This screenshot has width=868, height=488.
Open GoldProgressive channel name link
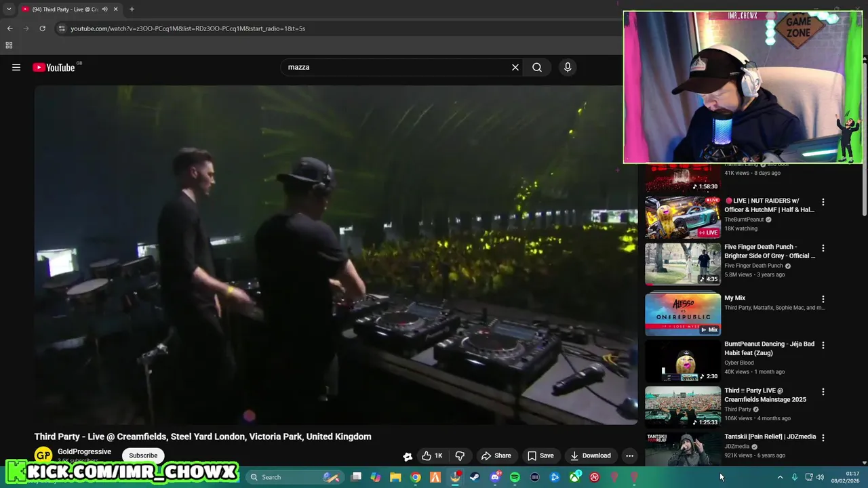tap(84, 451)
